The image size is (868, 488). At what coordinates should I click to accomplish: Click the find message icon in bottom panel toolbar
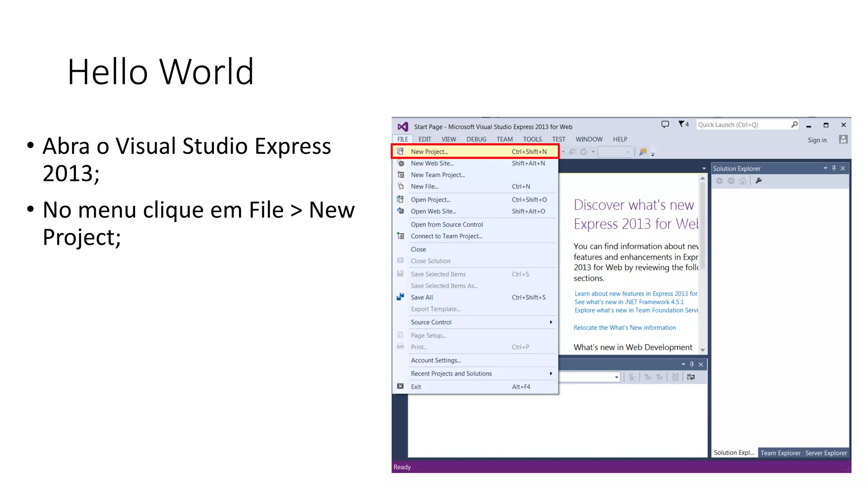click(x=632, y=377)
